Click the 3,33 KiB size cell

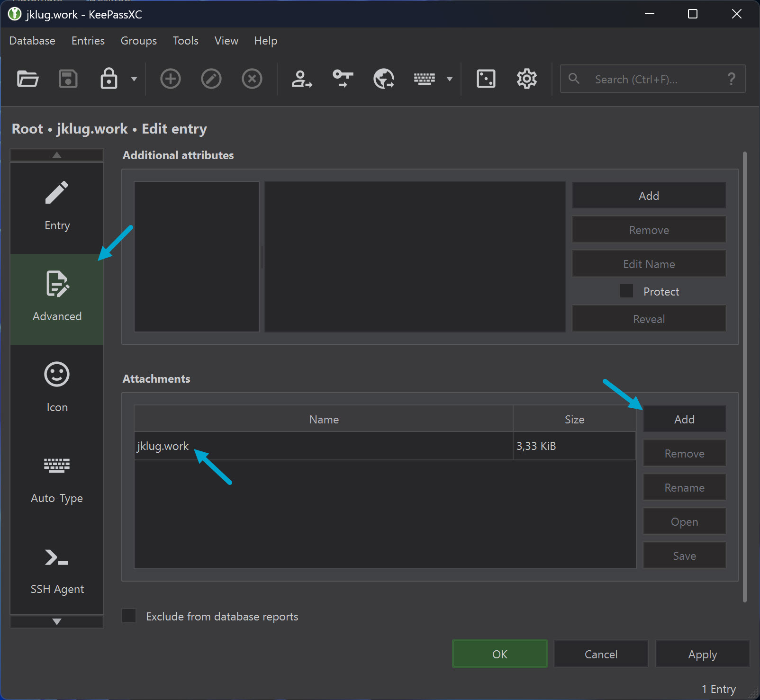tap(574, 446)
